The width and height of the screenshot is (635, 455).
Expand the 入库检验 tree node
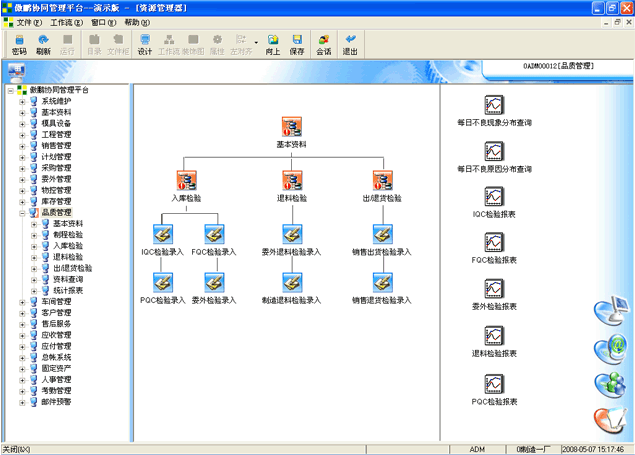[x=34, y=245]
